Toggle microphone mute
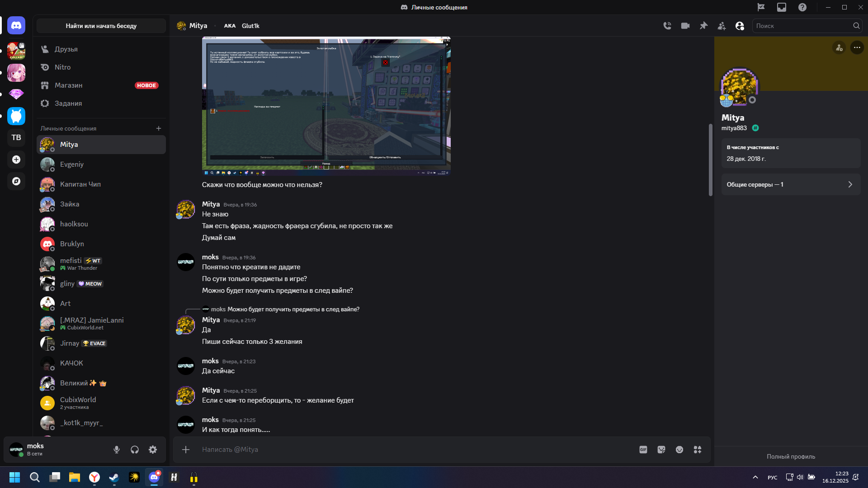Image resolution: width=868 pixels, height=488 pixels. coord(117,450)
